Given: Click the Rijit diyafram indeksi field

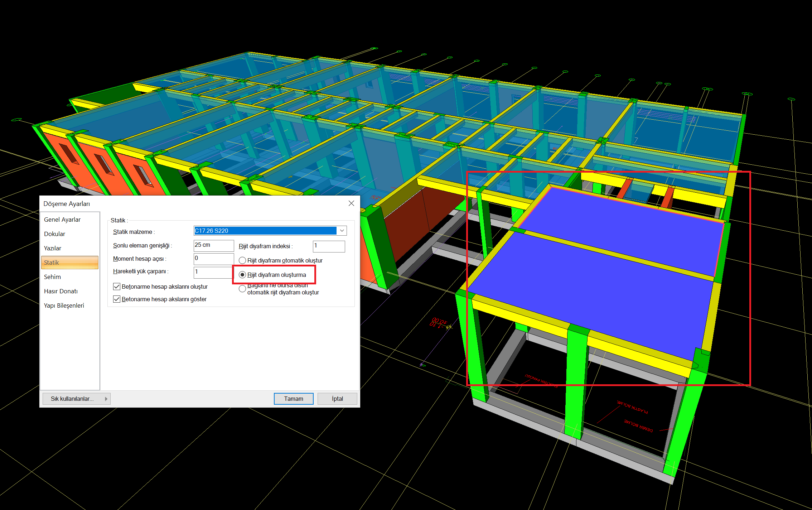Looking at the screenshot, I should pyautogui.click(x=328, y=246).
